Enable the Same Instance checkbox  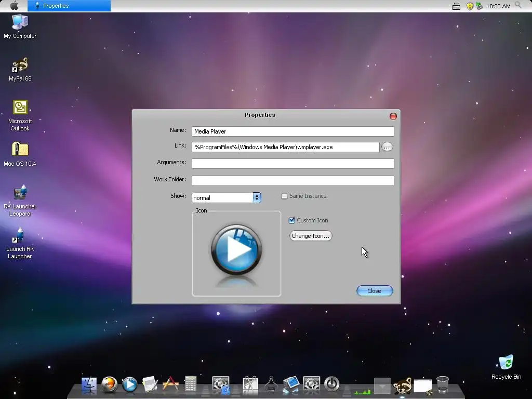point(284,196)
